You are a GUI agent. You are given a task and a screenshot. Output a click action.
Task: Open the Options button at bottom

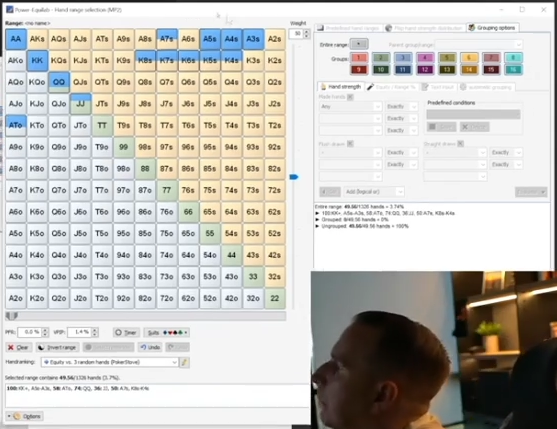(x=25, y=416)
